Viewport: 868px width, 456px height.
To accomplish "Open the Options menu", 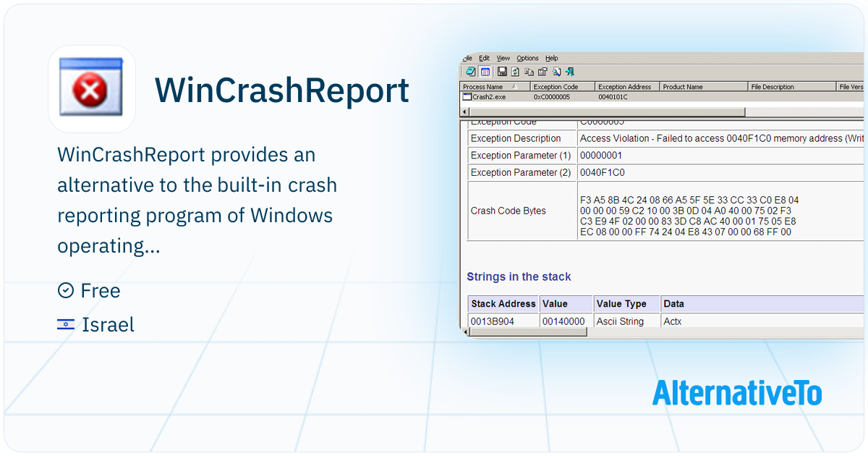I will [528, 58].
